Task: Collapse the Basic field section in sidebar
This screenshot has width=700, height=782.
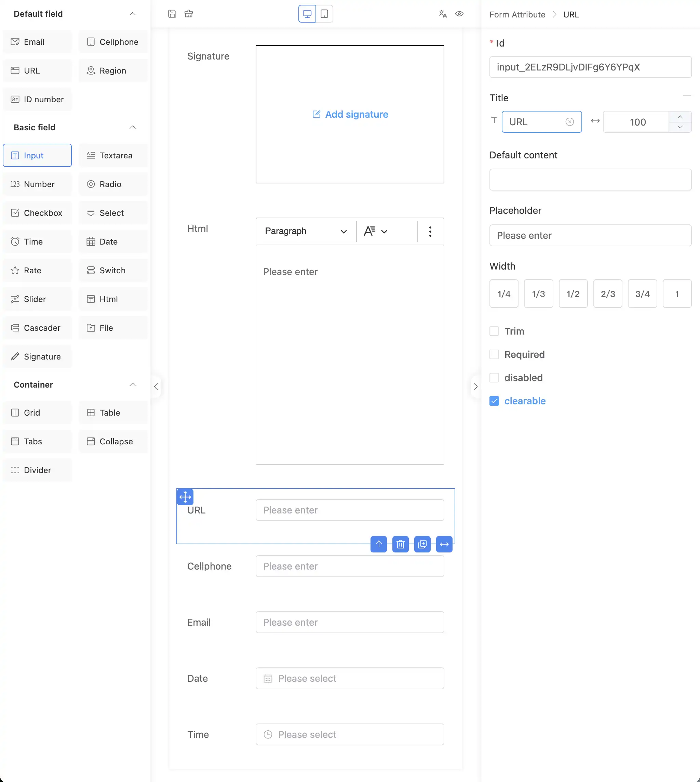Action: 132,127
